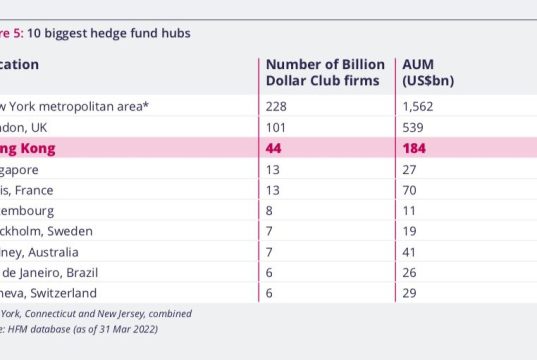Click the highlighted AUM value 184
Screen dimensions: 537x360
(x=414, y=148)
